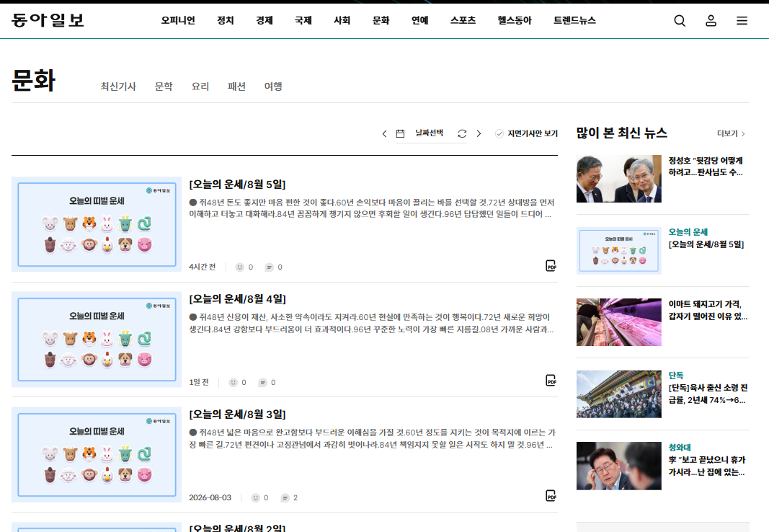Click the date reset refresh icon

[x=462, y=133]
